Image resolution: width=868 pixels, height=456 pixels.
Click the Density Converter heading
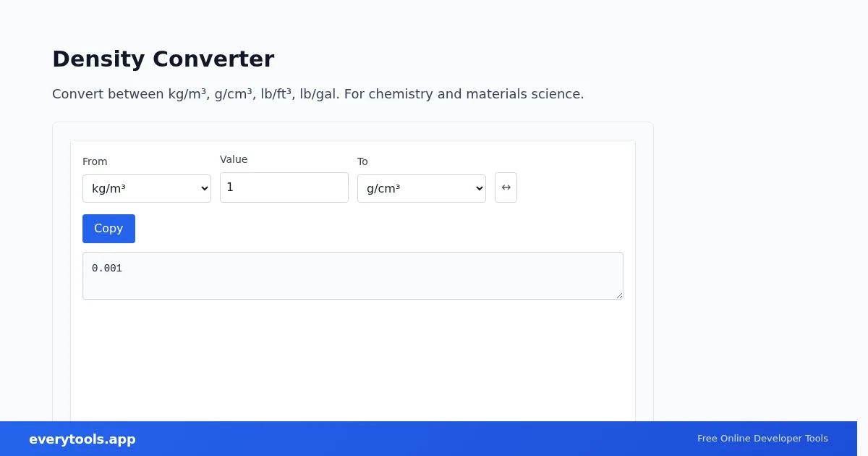click(x=163, y=59)
